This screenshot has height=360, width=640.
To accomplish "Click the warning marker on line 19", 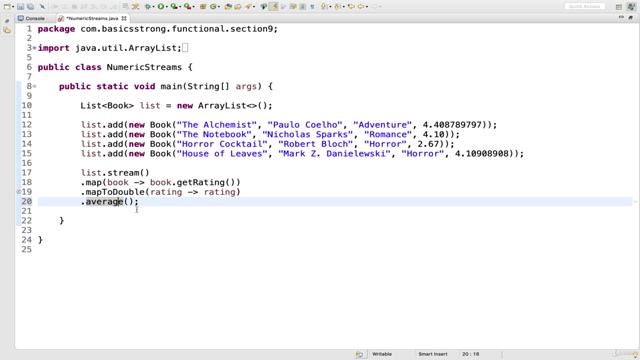I will tap(18, 192).
